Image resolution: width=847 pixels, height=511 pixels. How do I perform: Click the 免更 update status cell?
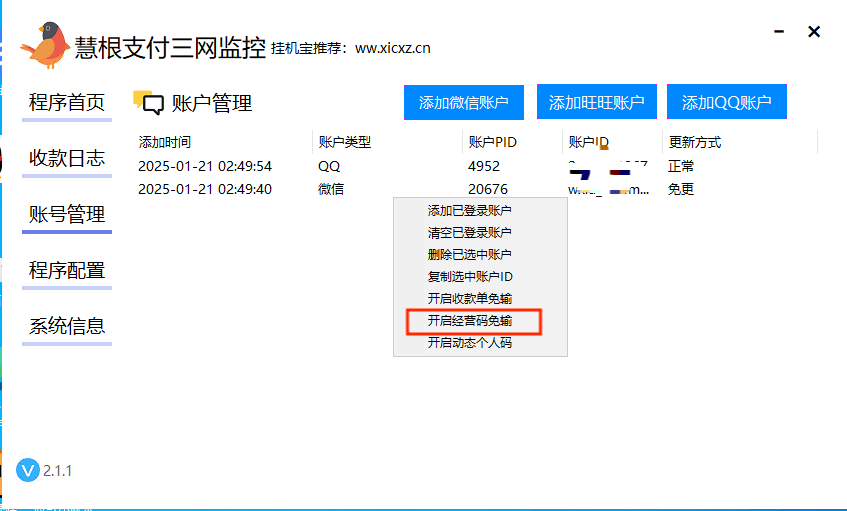pos(681,189)
